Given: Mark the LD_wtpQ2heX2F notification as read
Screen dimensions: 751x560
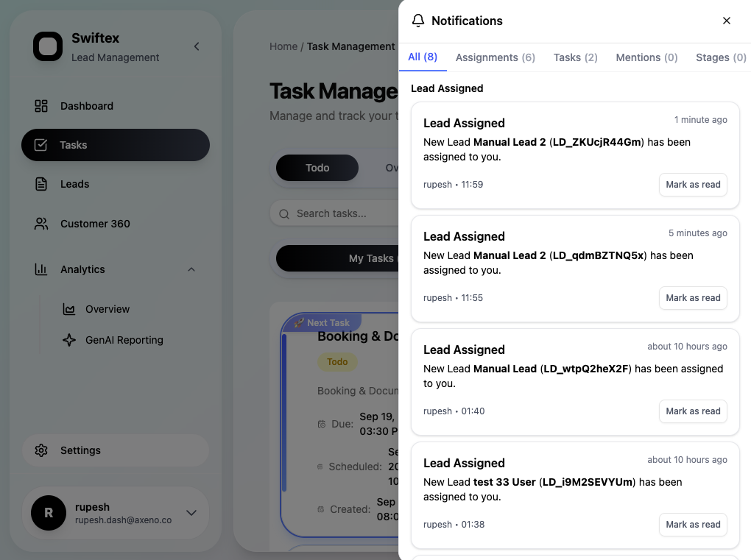Looking at the screenshot, I should coord(692,411).
